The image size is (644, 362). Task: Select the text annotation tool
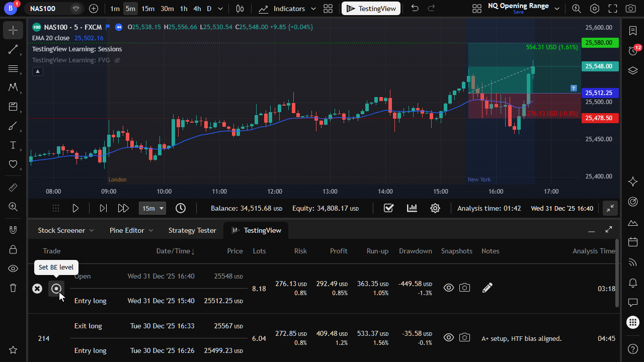click(13, 145)
